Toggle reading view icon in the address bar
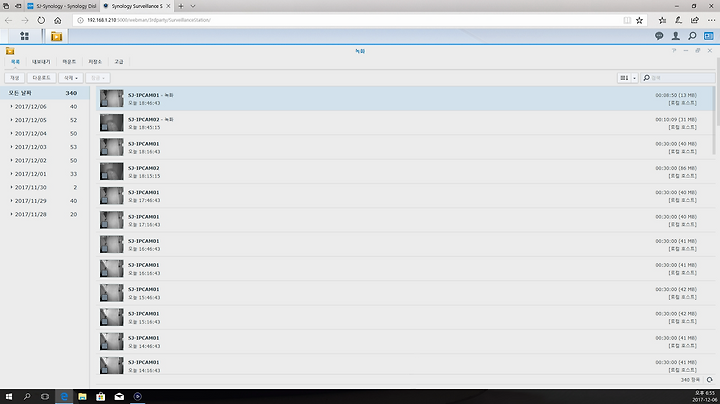The width and height of the screenshot is (720, 404). point(627,20)
